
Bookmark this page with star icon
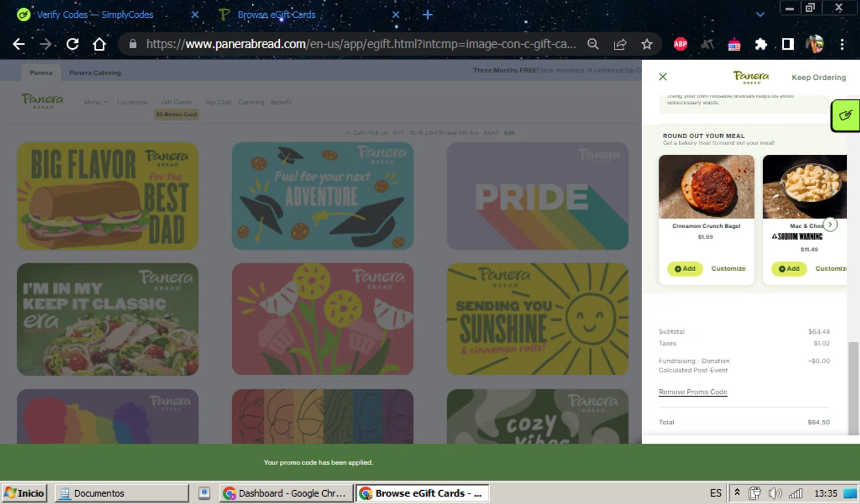[x=647, y=44]
